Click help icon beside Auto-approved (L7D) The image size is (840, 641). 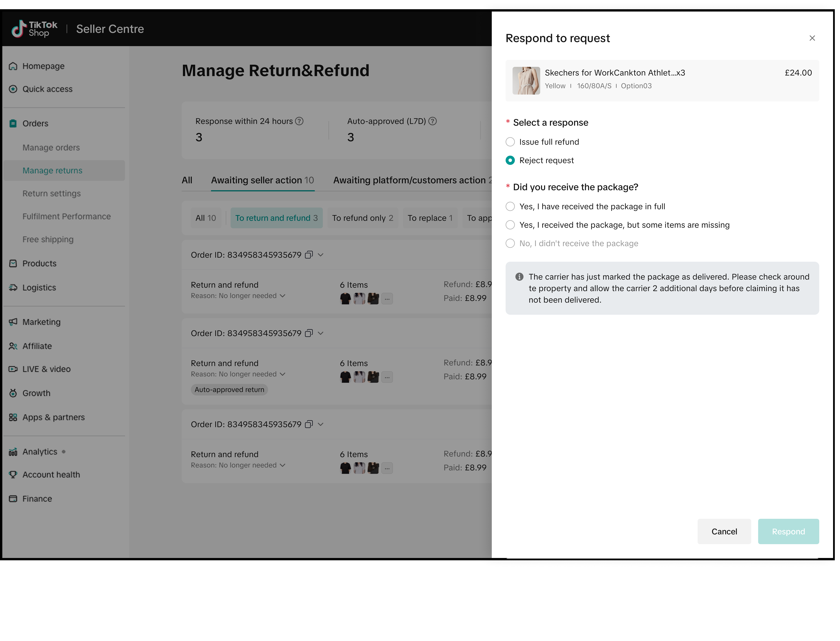click(432, 121)
